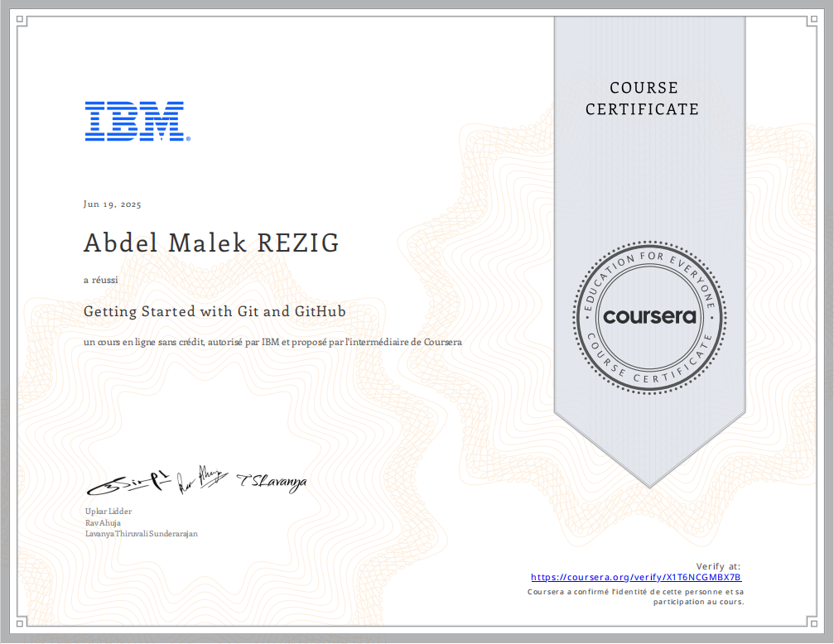Select the Rav Ahuja handwritten signature
This screenshot has width=834, height=644.
(x=201, y=478)
